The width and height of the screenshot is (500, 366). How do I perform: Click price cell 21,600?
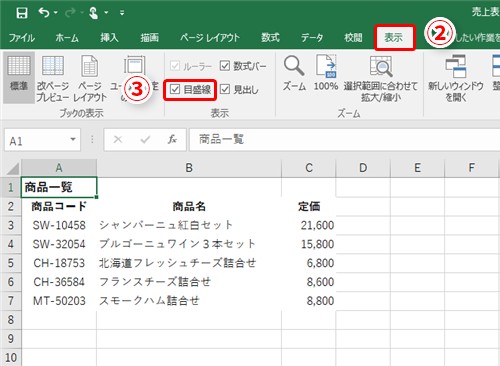pyautogui.click(x=309, y=225)
